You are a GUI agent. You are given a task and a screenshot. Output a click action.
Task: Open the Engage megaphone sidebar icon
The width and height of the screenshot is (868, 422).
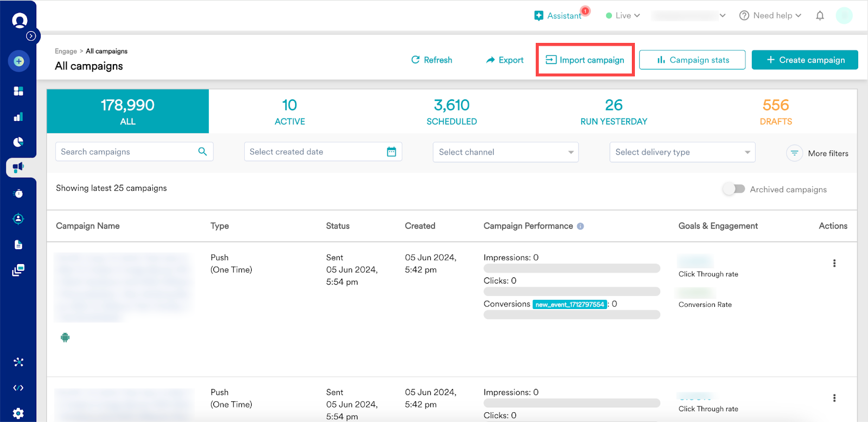pos(18,167)
